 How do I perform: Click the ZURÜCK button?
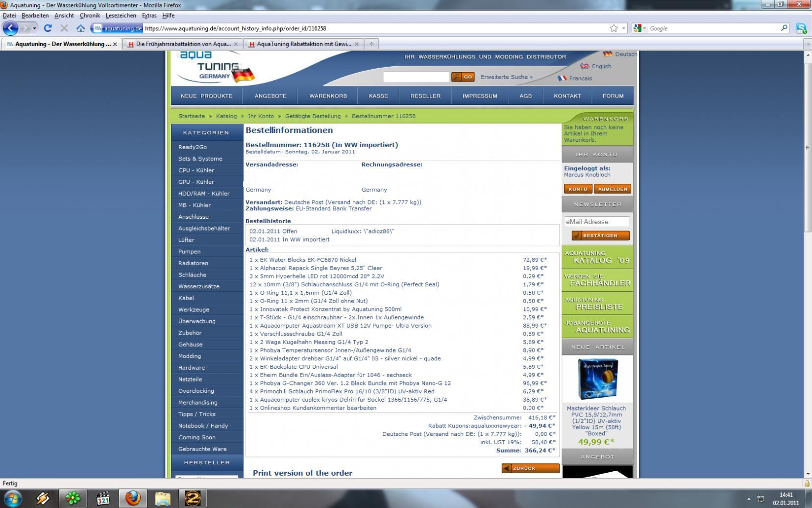pyautogui.click(x=530, y=468)
